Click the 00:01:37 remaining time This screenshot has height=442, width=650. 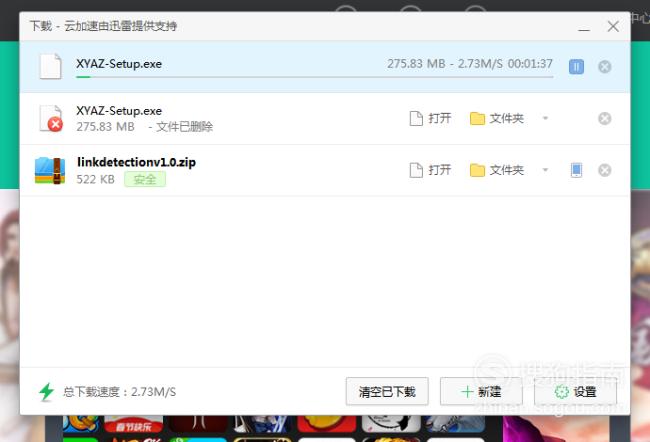pos(530,63)
